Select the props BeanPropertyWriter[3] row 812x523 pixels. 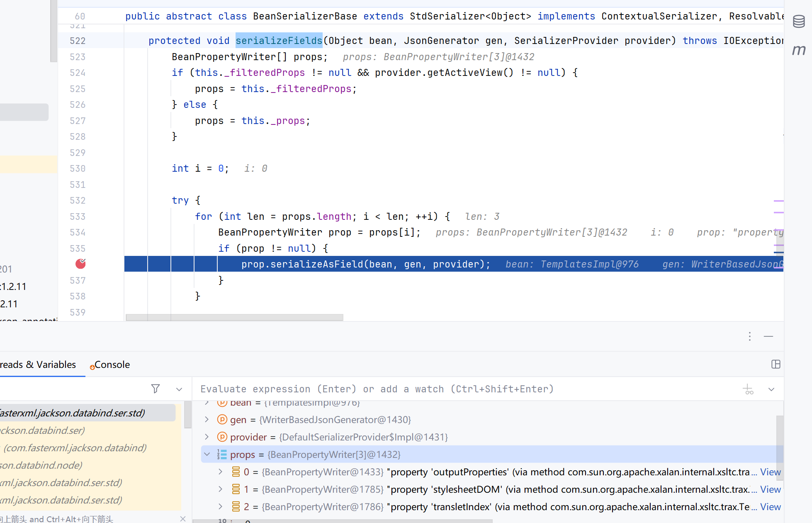coord(489,455)
